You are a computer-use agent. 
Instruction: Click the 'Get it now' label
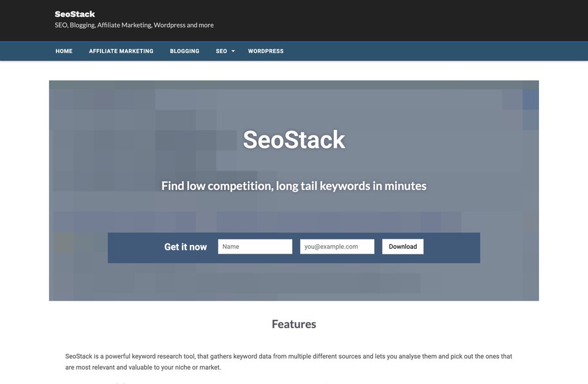pos(186,247)
